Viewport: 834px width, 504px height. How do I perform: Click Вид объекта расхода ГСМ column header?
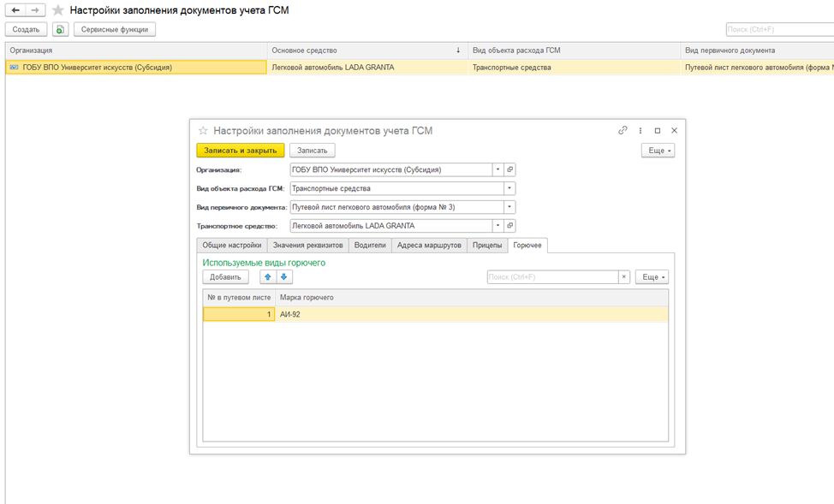[574, 50]
